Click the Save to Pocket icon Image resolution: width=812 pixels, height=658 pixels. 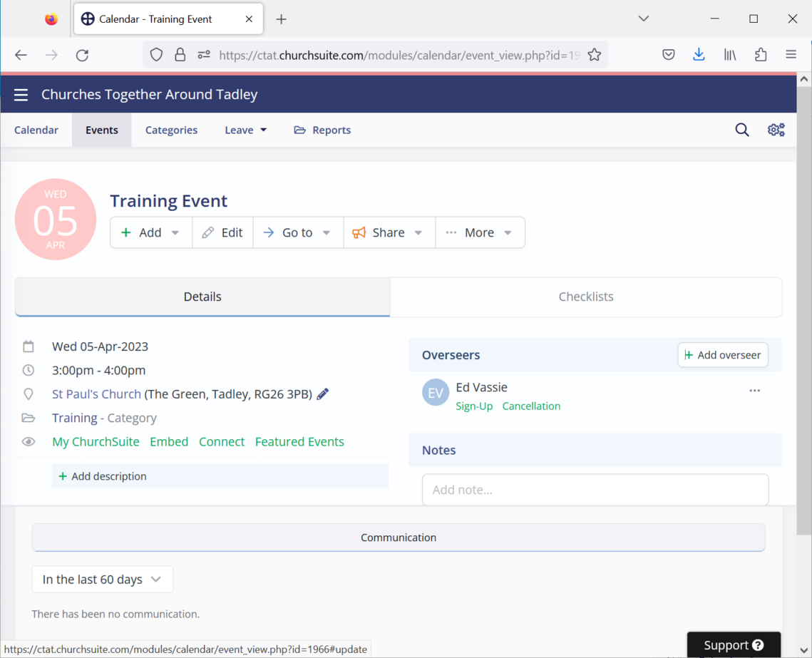[x=669, y=54]
